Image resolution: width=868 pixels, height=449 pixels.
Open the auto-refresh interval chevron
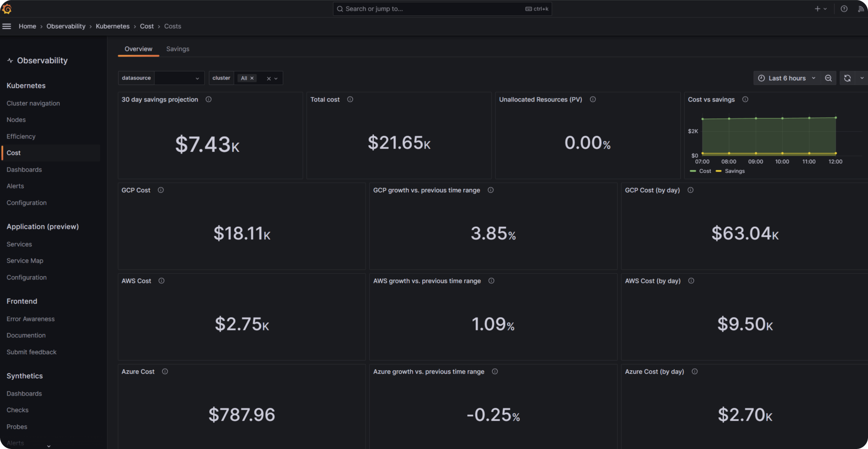pos(862,78)
